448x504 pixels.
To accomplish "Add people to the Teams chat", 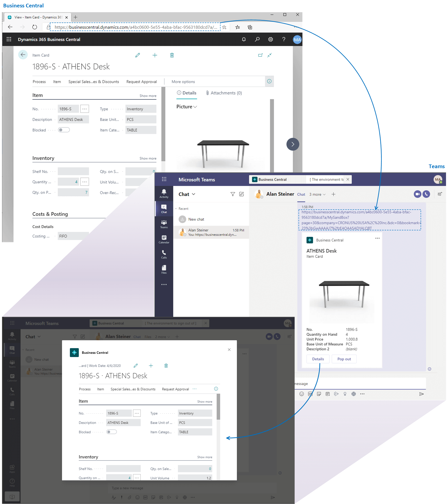I will 440,194.
